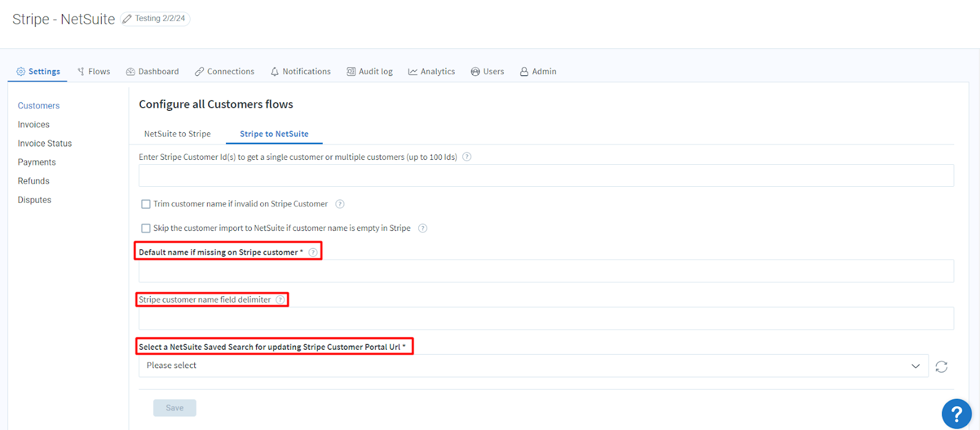Click the Save button
The width and height of the screenshot is (980, 430).
175,408
